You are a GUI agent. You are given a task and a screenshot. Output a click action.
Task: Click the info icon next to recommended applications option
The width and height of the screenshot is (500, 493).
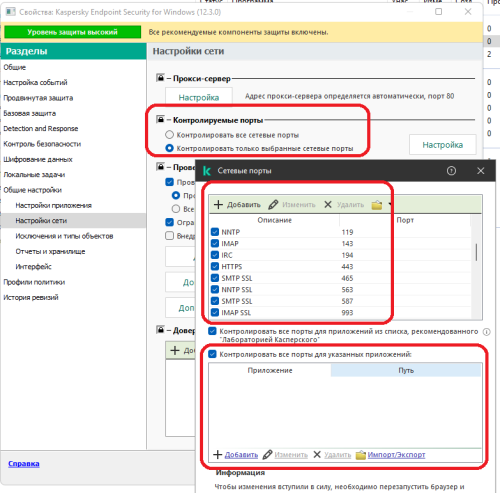tap(487, 332)
